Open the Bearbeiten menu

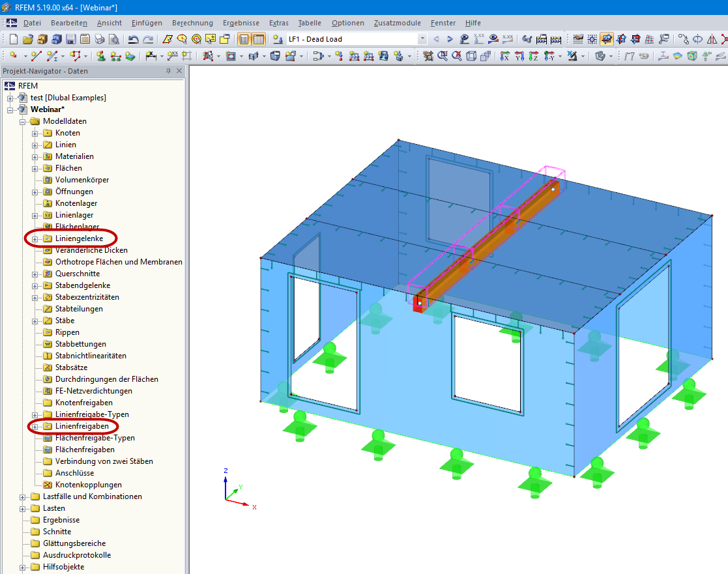coord(68,23)
